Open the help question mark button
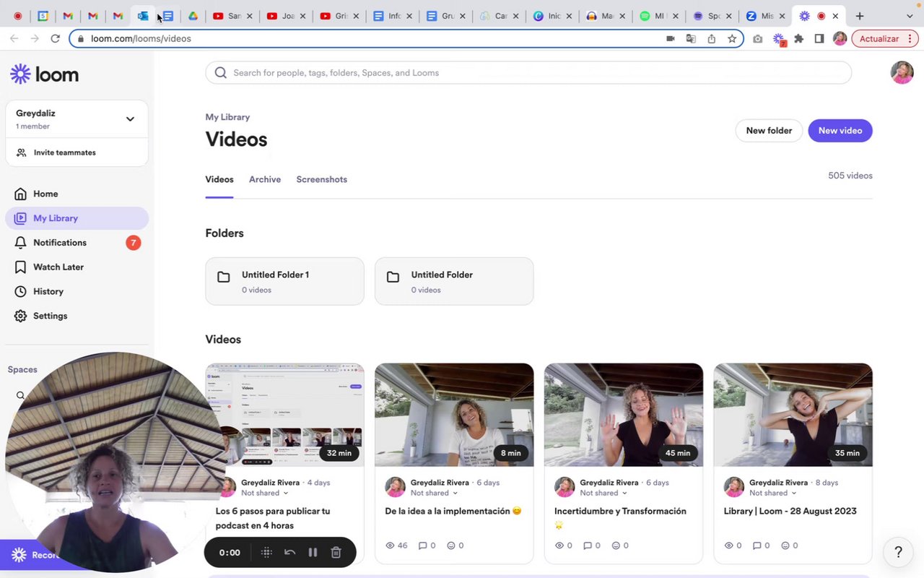Viewport: 924px width, 578px height. coord(898,552)
